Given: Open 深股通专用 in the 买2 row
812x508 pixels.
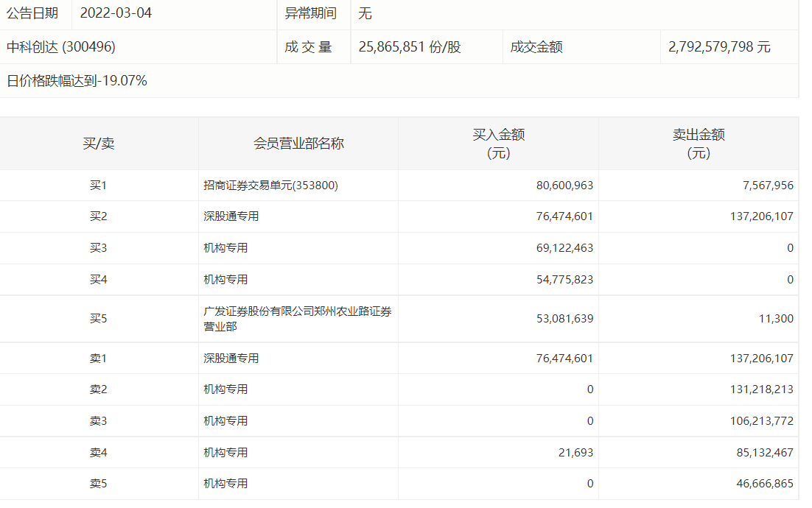Looking at the screenshot, I should click(231, 216).
